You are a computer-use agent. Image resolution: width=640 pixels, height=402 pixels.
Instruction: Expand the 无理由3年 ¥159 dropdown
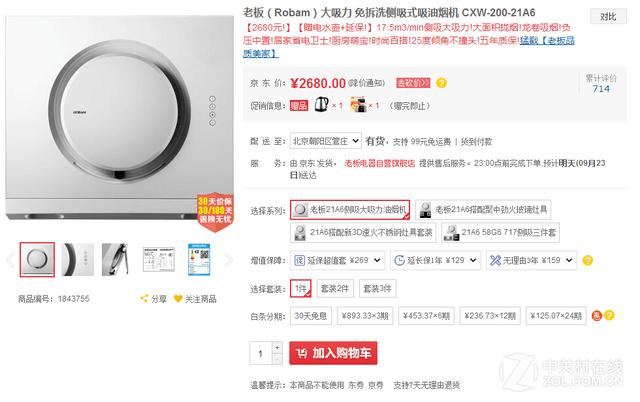[531, 260]
